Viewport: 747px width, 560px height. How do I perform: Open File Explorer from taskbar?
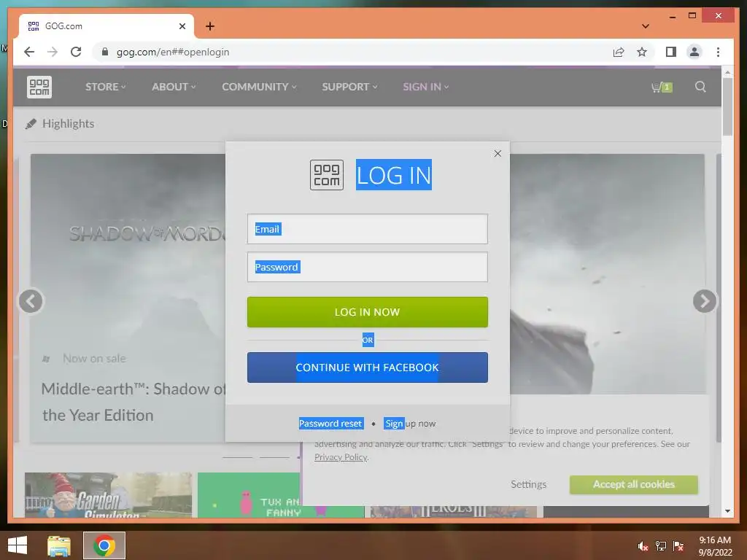(59, 545)
